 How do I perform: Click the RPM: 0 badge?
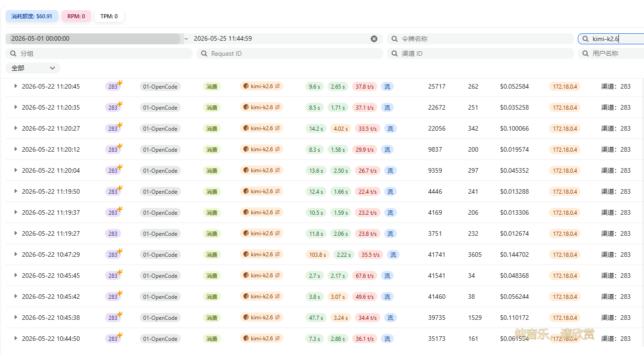coord(76,16)
